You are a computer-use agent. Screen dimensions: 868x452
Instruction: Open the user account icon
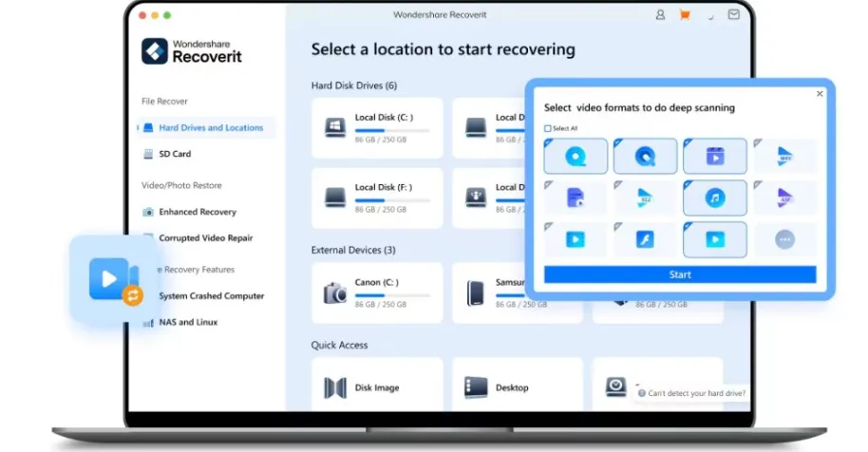coord(660,15)
